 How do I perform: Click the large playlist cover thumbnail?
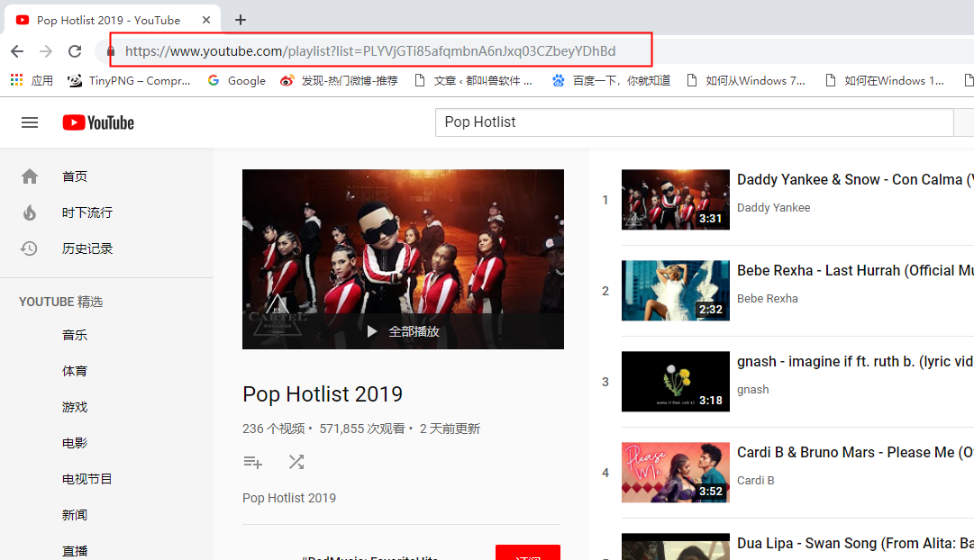point(403,259)
